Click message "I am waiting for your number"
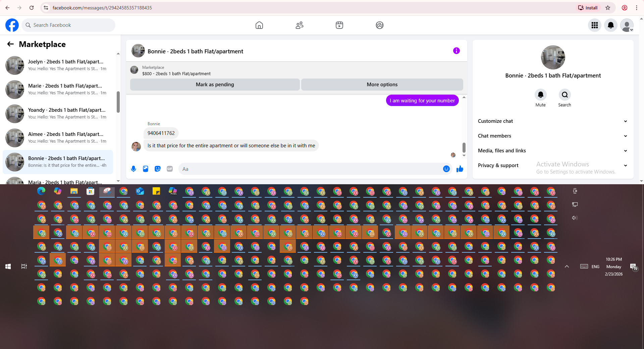This screenshot has height=349, width=644. [x=422, y=101]
